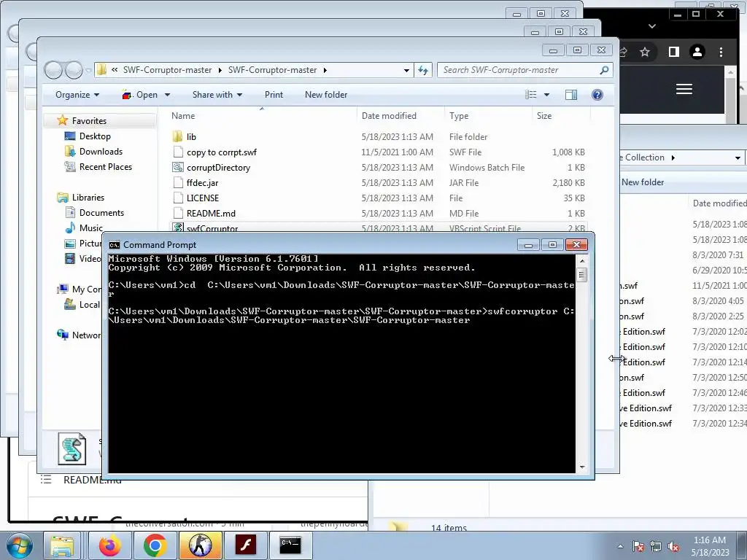747x560 pixels.
Task: Open the views options dropdown arrow
Action: pos(547,95)
